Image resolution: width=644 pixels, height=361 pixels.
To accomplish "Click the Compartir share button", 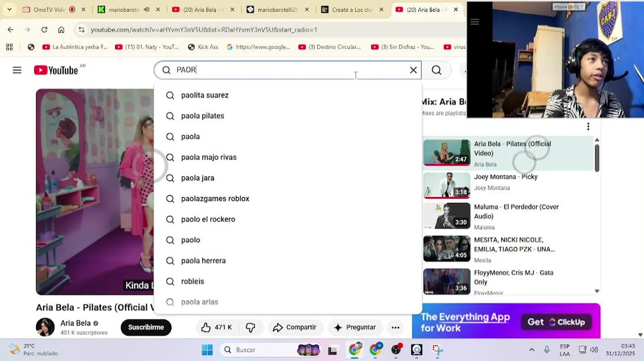I will pos(294,327).
